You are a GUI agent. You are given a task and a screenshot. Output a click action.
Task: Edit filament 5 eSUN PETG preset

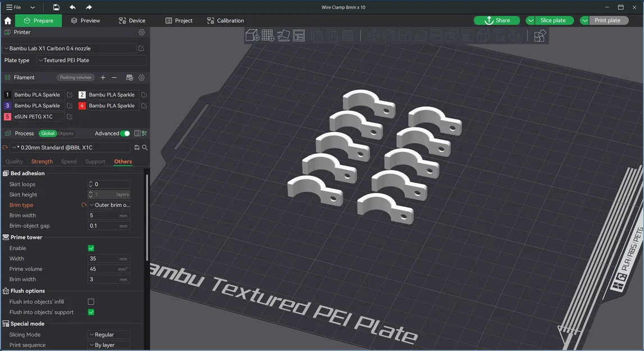pyautogui.click(x=70, y=117)
